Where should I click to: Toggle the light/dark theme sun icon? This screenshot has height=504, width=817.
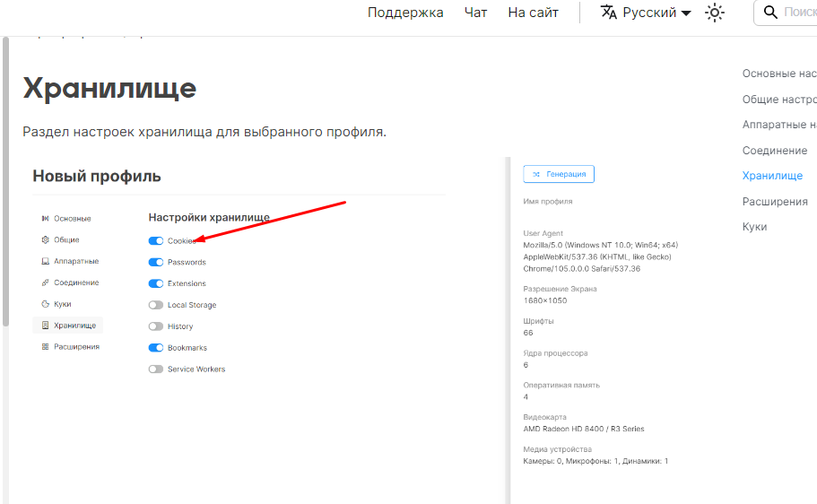715,13
